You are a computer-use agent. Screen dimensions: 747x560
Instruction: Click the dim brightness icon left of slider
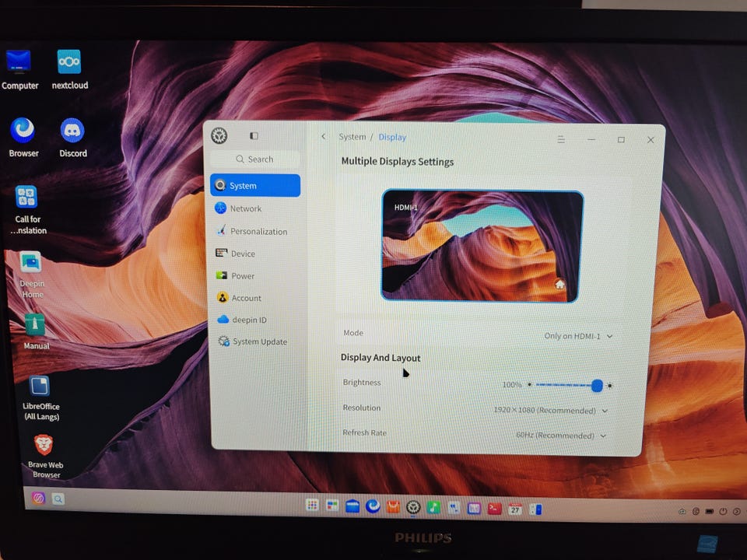click(529, 384)
